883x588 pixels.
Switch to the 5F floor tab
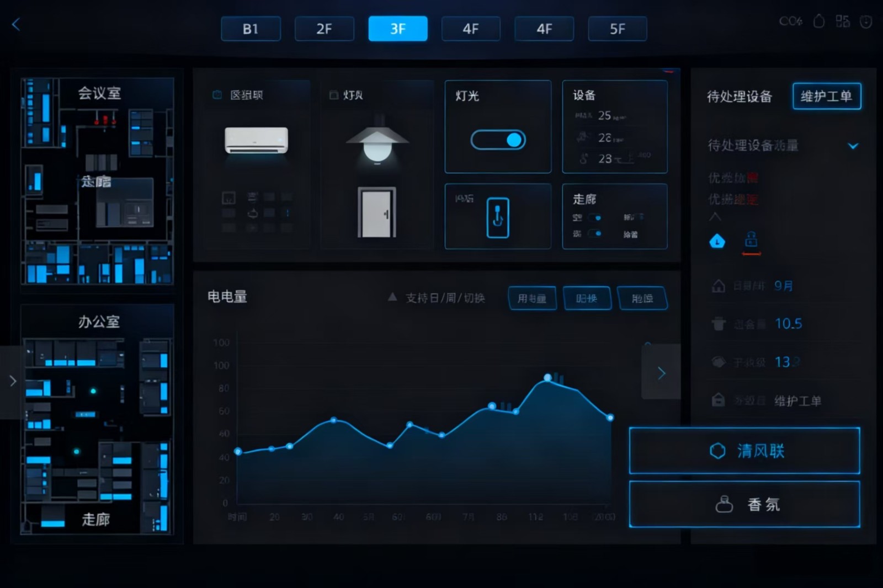point(617,29)
